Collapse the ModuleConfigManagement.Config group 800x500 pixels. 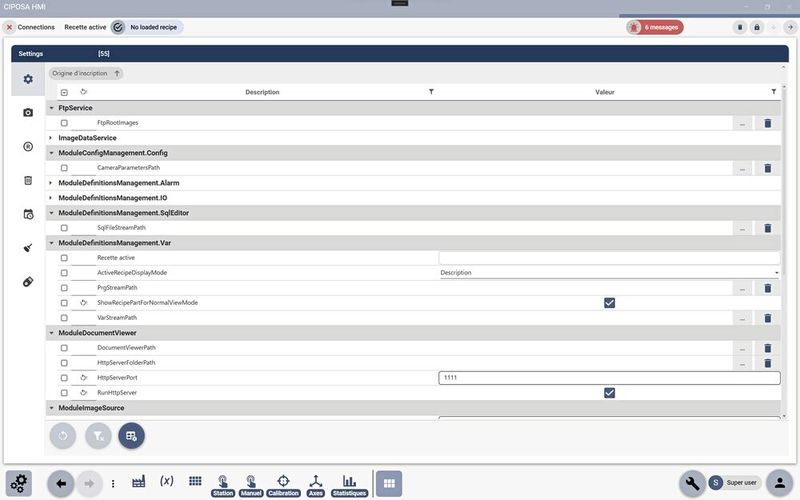pyautogui.click(x=51, y=153)
